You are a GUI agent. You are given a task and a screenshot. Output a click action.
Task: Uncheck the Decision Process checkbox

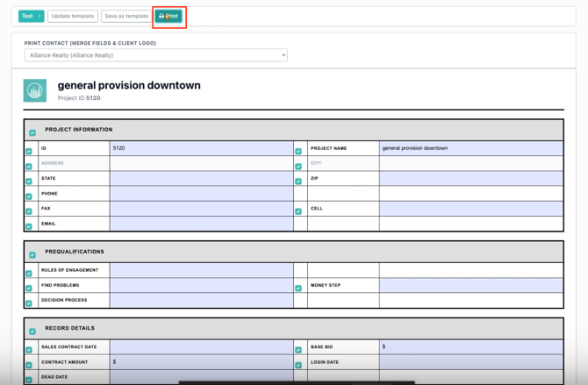tap(29, 303)
